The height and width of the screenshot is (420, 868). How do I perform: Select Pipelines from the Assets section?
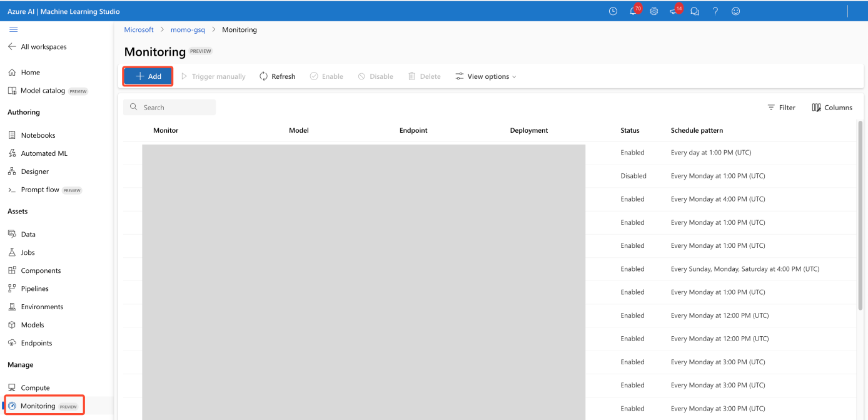point(34,289)
